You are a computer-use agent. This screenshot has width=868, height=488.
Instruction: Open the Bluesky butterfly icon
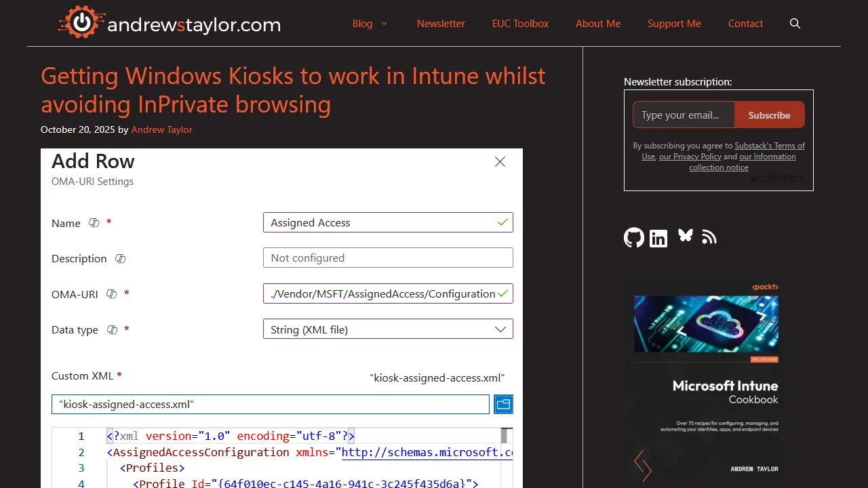pos(686,236)
